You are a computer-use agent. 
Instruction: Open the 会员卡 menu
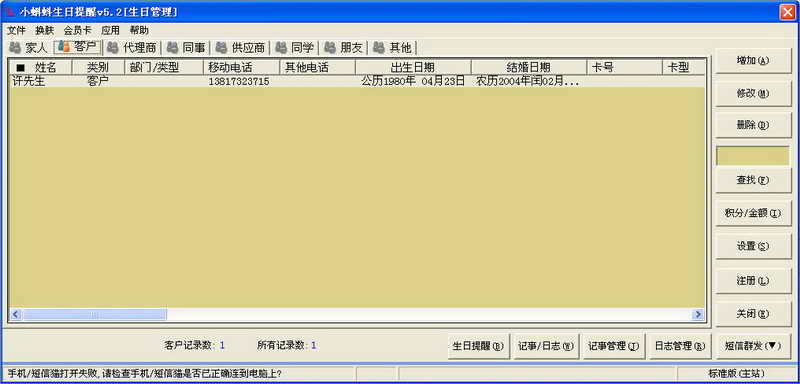(78, 30)
